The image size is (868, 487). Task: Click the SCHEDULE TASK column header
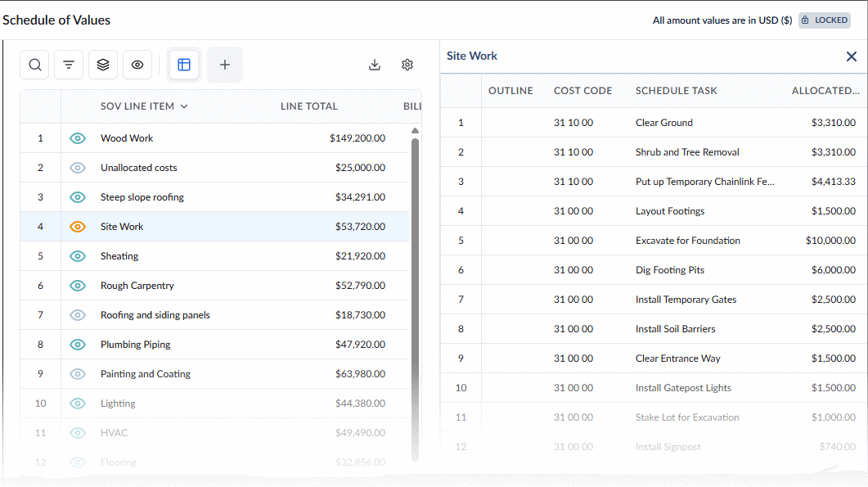[676, 91]
